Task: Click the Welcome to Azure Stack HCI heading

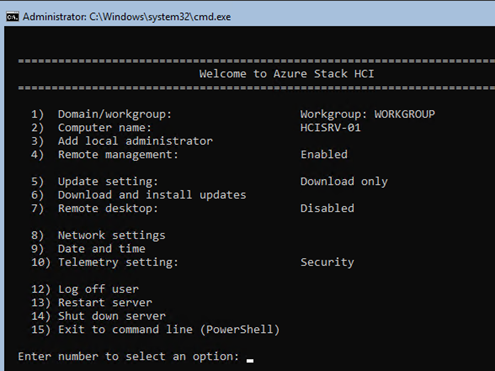Action: coord(287,74)
